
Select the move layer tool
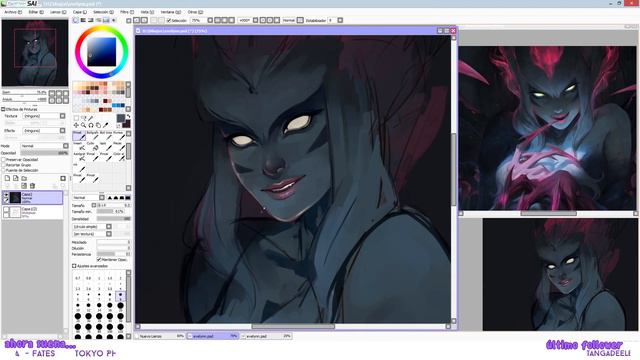click(76, 125)
